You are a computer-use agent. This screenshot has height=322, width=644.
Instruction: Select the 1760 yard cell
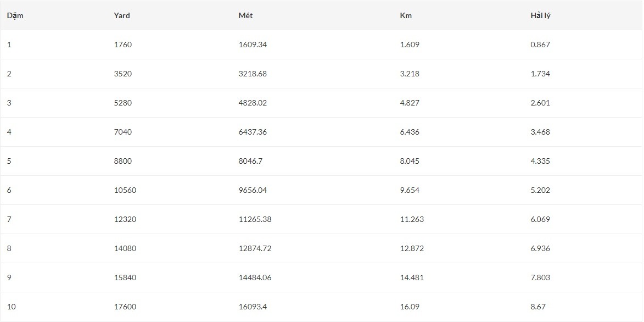point(123,45)
